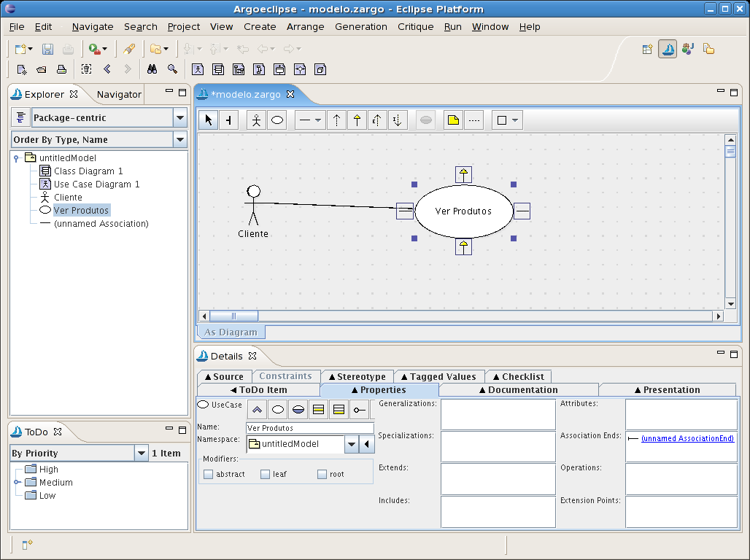Select the Extend relationship tool
Viewport: 750px width, 560px height.
(376, 119)
